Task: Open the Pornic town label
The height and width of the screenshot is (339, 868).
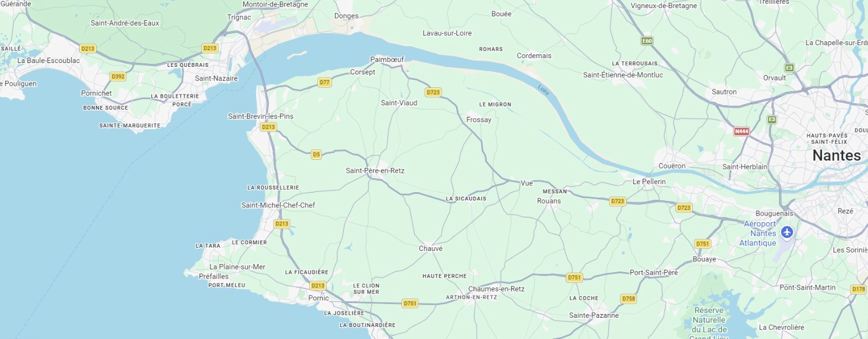Action: click(318, 298)
